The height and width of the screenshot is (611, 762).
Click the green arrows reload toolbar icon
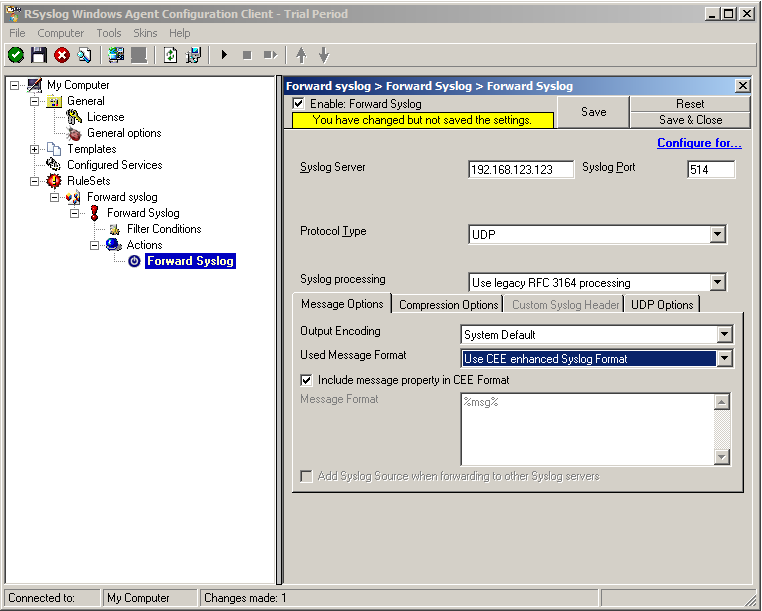(x=171, y=55)
